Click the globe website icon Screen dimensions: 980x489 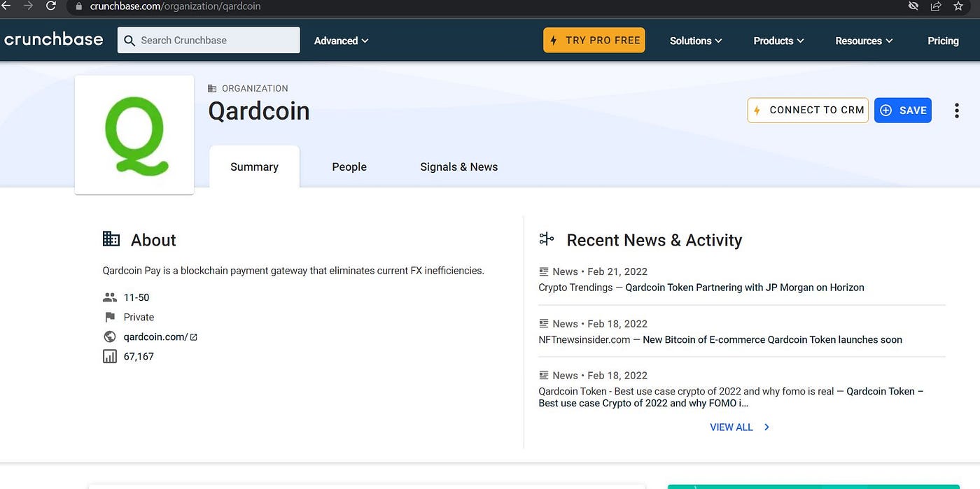[109, 336]
